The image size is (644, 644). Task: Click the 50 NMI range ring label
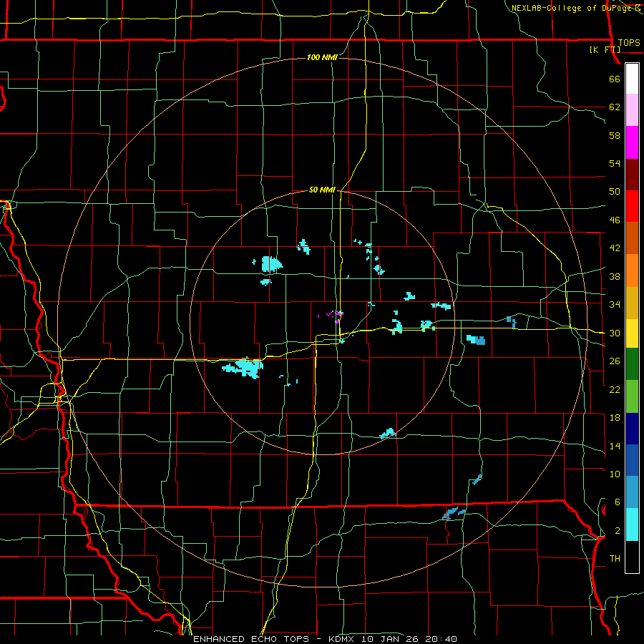point(322,190)
